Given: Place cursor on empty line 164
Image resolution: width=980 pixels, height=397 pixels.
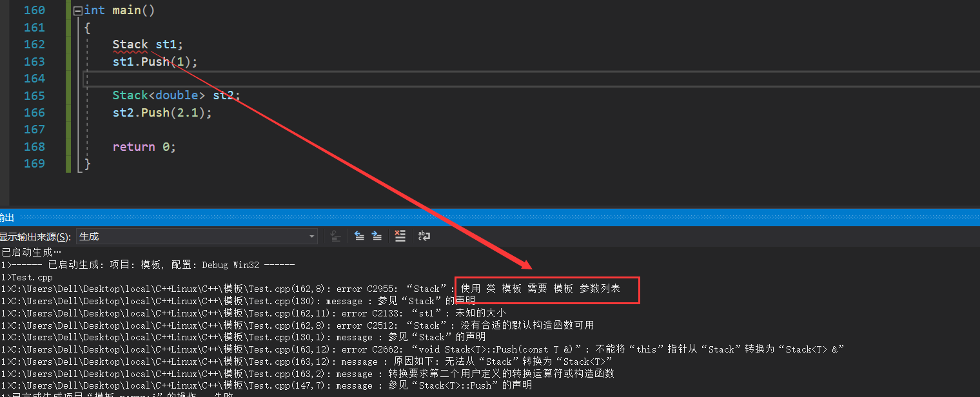Looking at the screenshot, I should [x=532, y=79].
